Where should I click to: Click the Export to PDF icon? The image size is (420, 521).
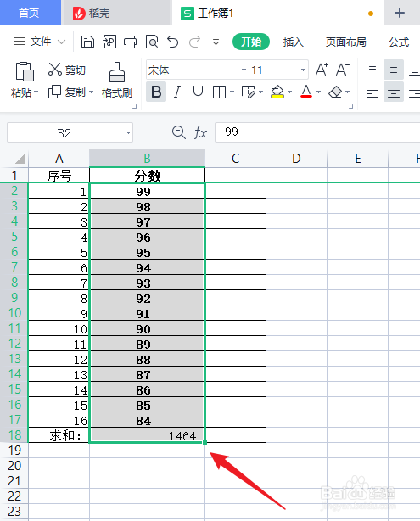point(109,42)
